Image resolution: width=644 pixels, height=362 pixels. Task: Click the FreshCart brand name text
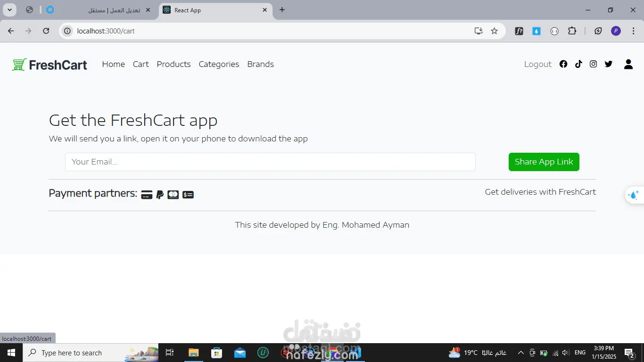tap(58, 65)
